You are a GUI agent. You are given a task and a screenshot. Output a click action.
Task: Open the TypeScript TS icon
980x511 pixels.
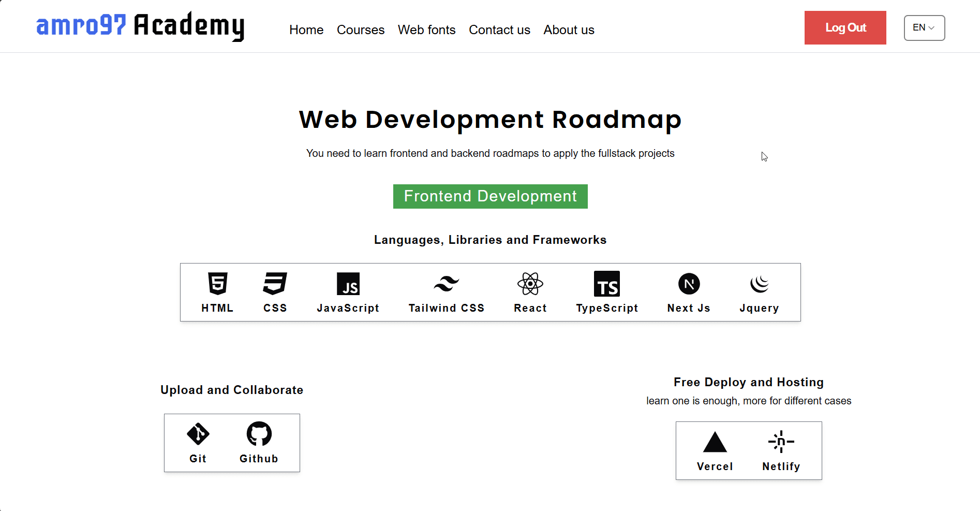pyautogui.click(x=606, y=284)
